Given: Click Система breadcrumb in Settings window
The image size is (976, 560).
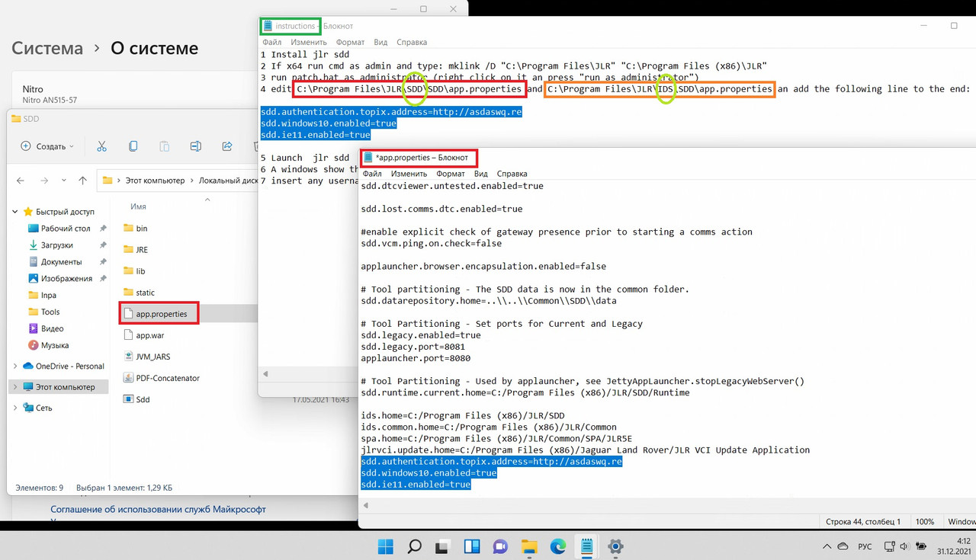Looking at the screenshot, I should pos(47,49).
